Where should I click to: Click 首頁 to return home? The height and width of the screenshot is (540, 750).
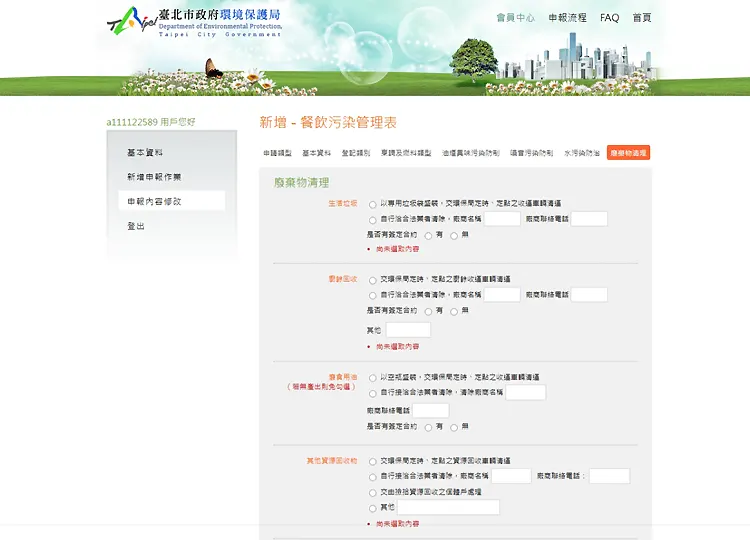642,18
